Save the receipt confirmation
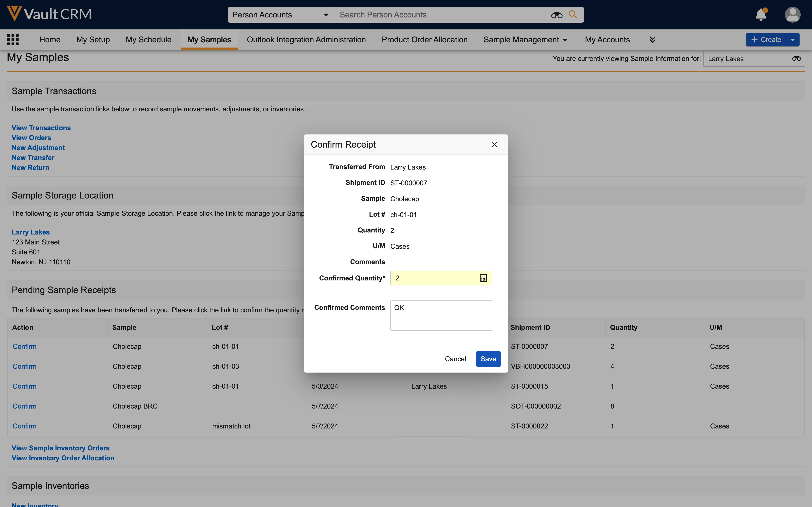 (488, 359)
